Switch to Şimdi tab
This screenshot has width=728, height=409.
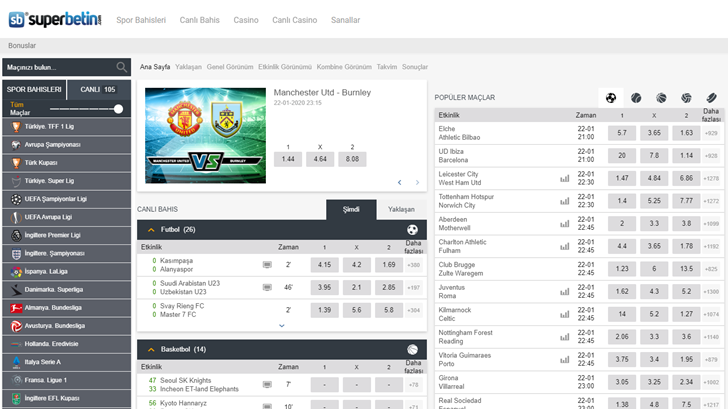pos(351,209)
